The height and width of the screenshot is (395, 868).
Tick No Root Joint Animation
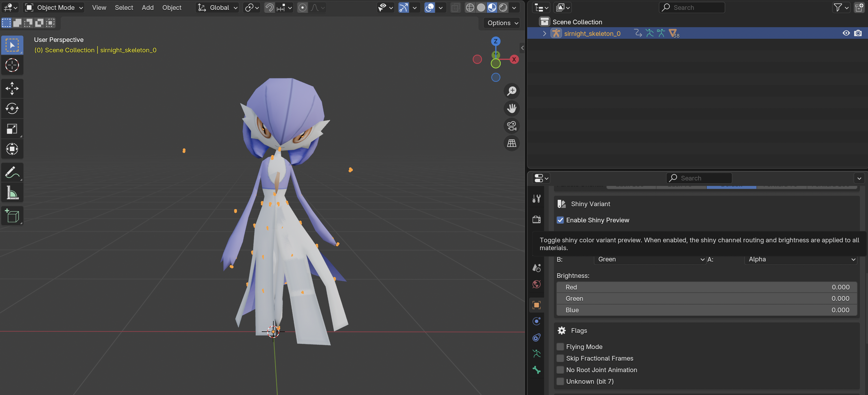click(560, 370)
